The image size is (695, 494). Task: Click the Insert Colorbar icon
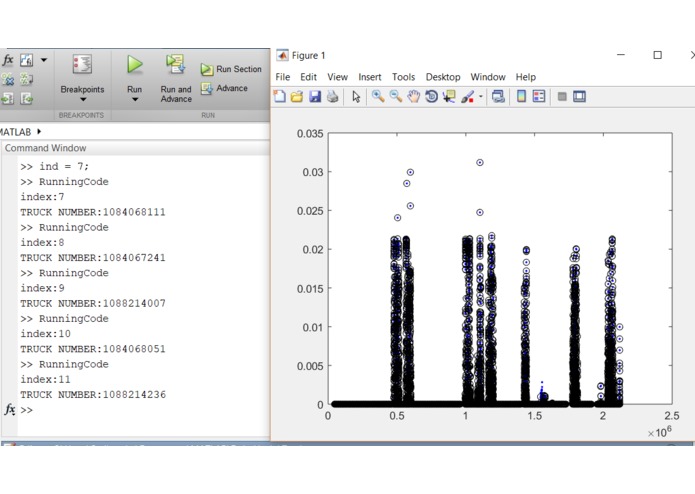click(x=521, y=96)
